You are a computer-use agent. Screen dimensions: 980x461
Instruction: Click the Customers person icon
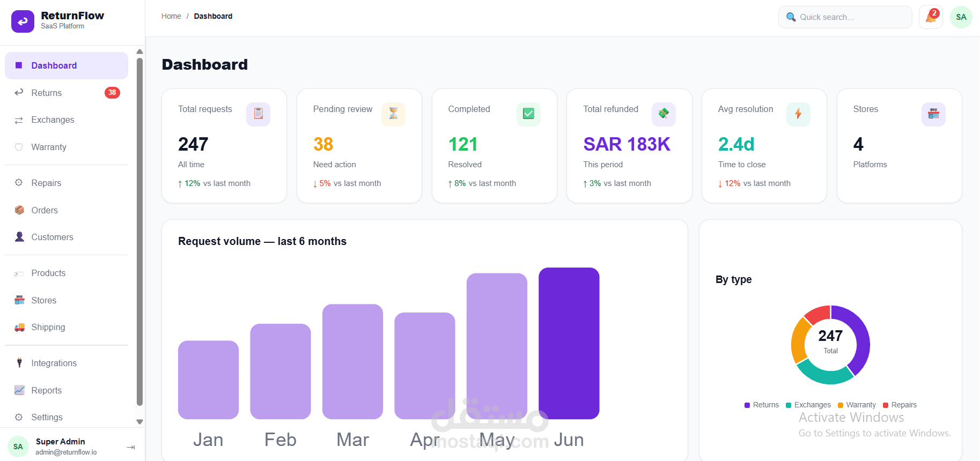(19, 237)
